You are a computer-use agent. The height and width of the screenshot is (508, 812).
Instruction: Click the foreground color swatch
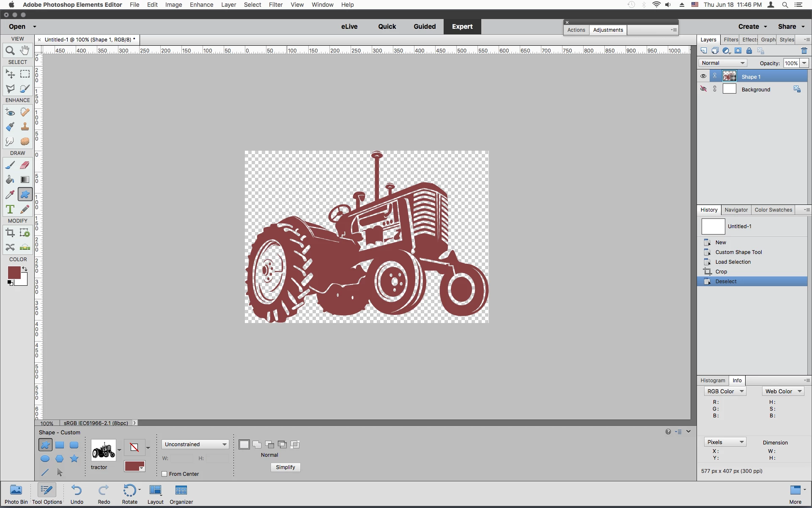(14, 273)
